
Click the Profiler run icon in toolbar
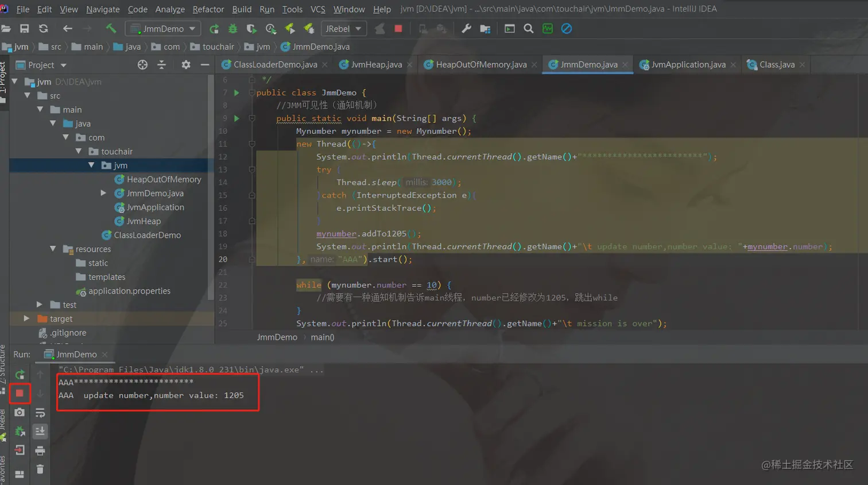(271, 29)
